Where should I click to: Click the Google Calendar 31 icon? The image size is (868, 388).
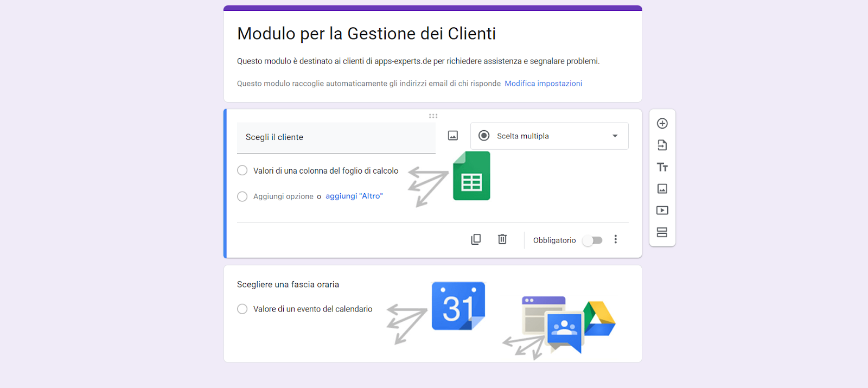[x=458, y=306]
